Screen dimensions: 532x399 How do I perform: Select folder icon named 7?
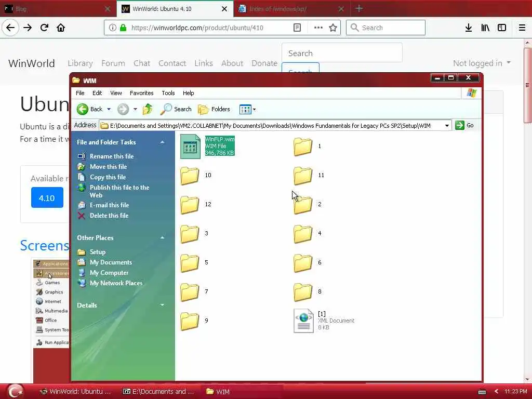click(x=189, y=292)
